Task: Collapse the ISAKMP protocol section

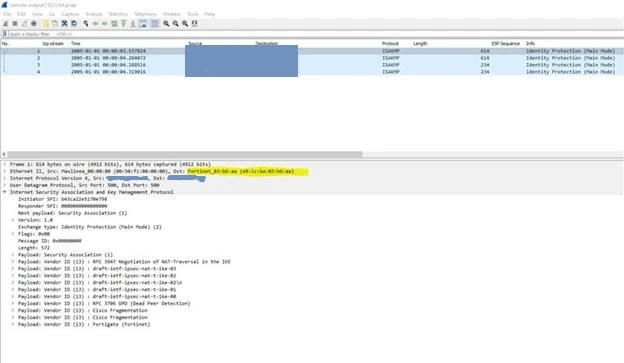Action: coord(5,192)
